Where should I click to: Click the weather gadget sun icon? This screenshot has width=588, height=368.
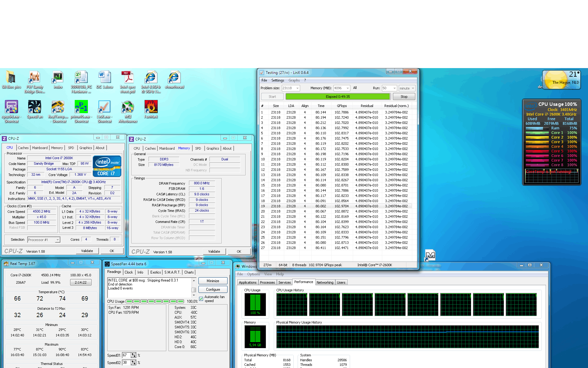(x=556, y=79)
